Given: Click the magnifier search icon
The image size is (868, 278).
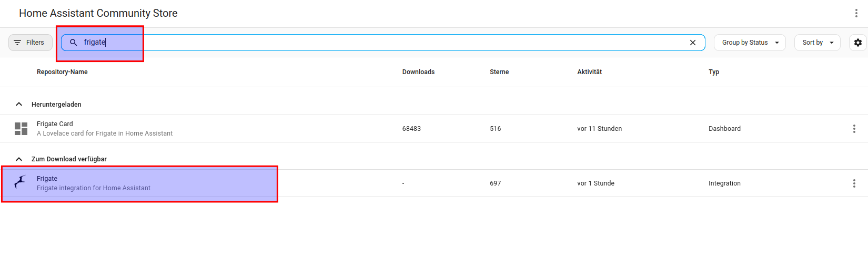Looking at the screenshot, I should pyautogui.click(x=74, y=43).
